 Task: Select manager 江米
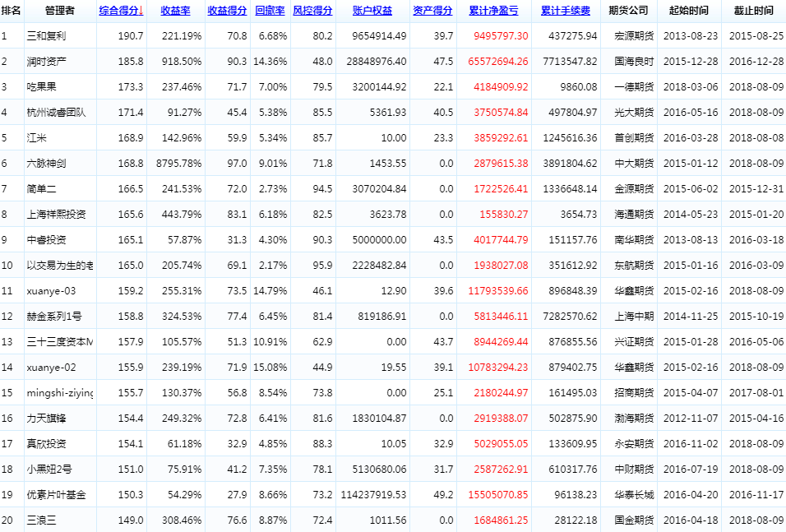tap(36, 138)
